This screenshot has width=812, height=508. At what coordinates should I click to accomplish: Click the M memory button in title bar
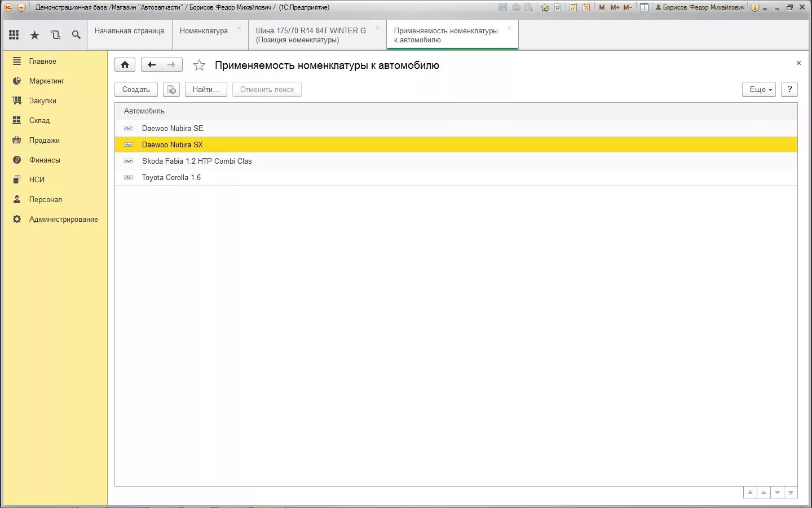pos(602,7)
